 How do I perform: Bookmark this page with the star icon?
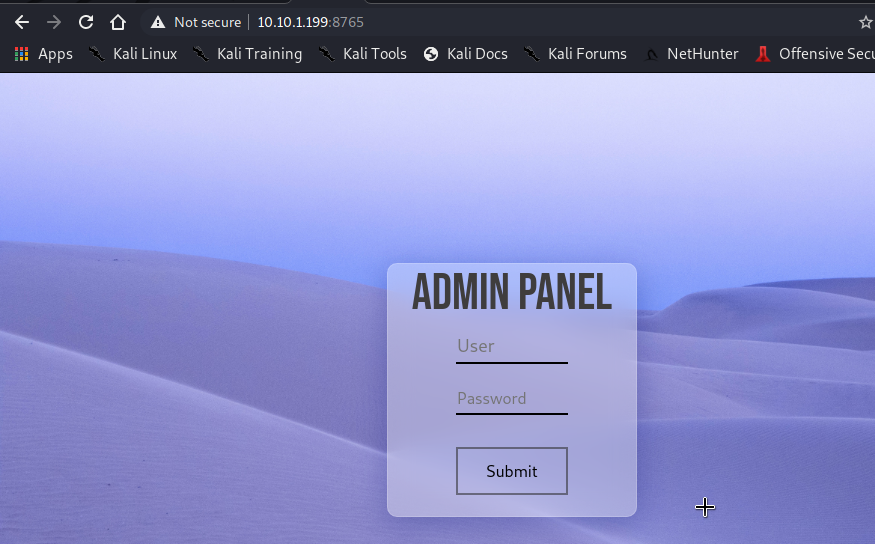866,22
